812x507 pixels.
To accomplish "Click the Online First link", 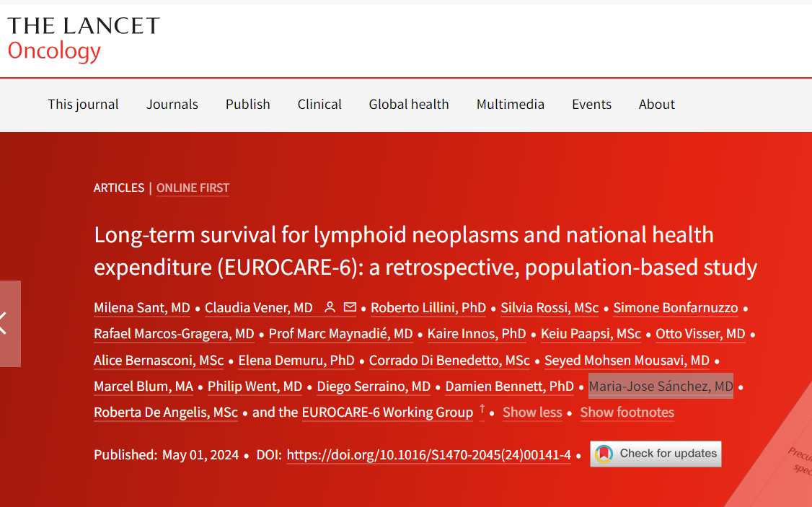I will [193, 188].
